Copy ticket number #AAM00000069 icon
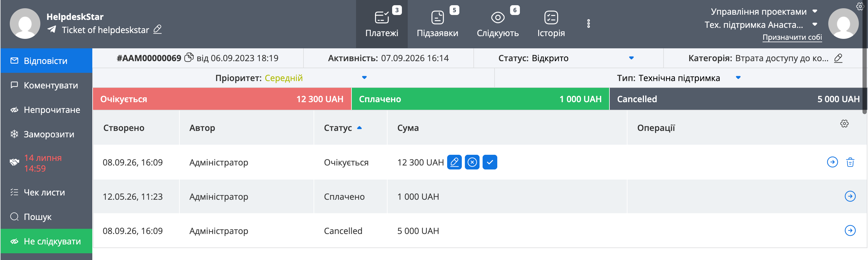The width and height of the screenshot is (868, 260). 189,58
